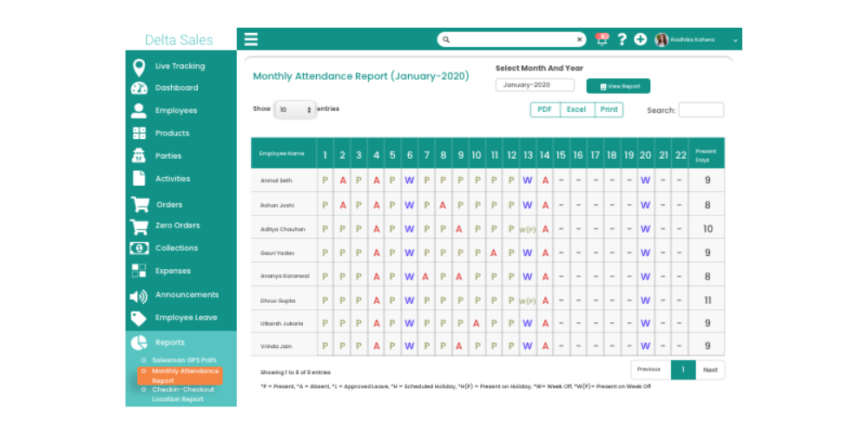
Task: Expand the user account dropdown arrow
Action: (735, 41)
